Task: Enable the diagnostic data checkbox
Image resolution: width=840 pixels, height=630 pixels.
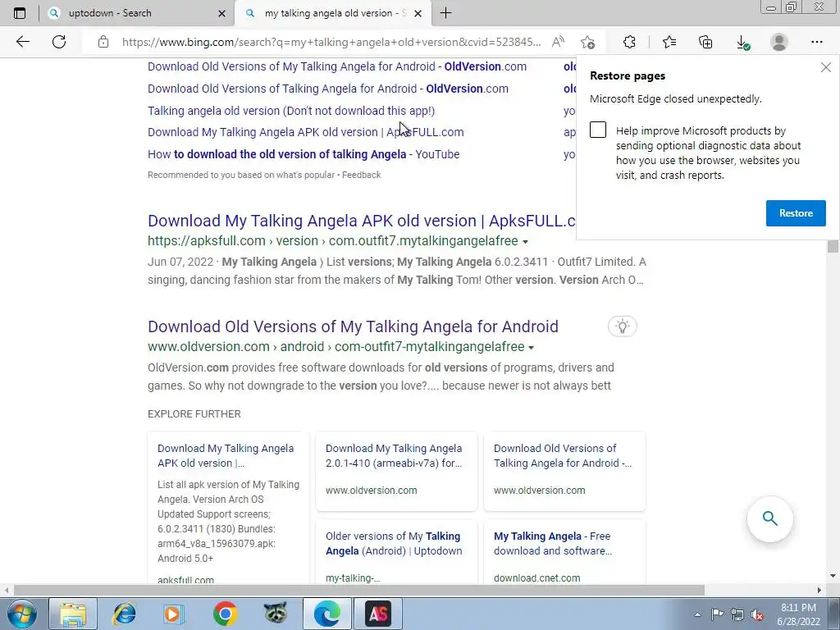Action: [x=598, y=130]
